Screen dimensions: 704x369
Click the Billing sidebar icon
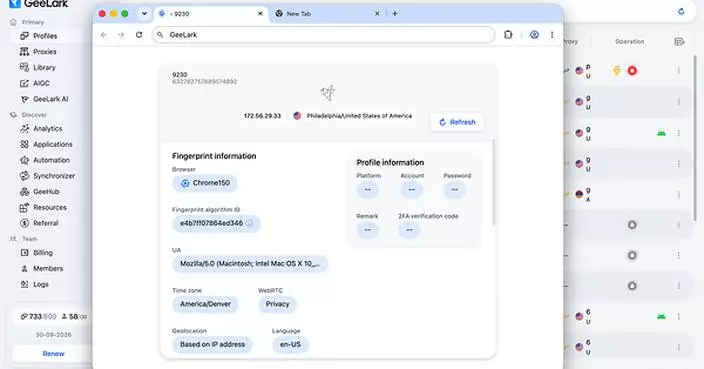pos(24,253)
